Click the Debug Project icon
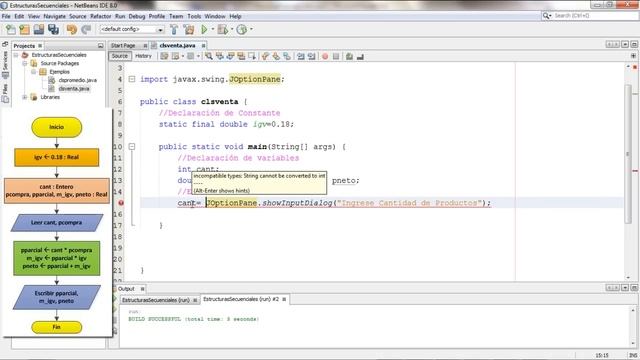 [222, 29]
